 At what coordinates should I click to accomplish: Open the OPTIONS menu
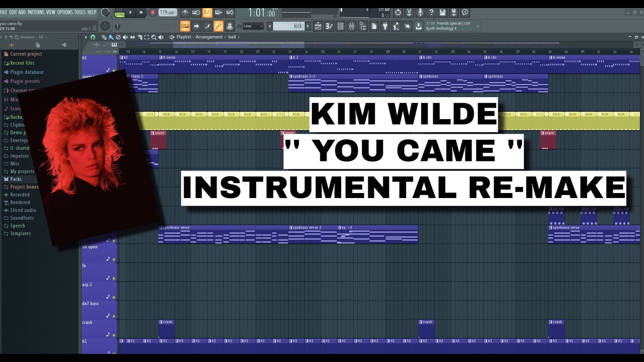click(x=65, y=12)
